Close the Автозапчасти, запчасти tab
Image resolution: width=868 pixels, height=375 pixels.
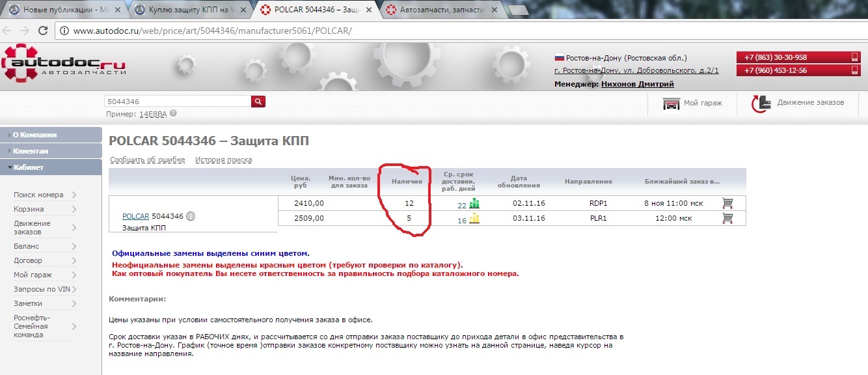495,10
